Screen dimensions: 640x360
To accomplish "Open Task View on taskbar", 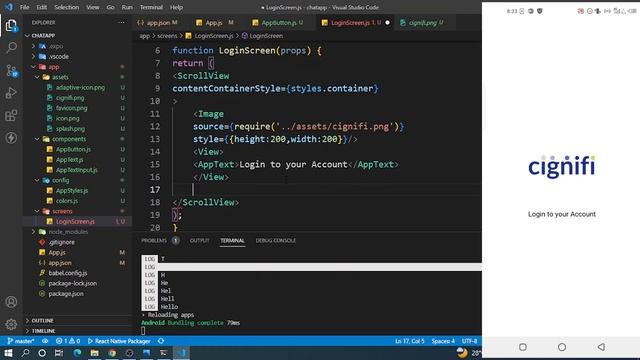I will coord(59,353).
